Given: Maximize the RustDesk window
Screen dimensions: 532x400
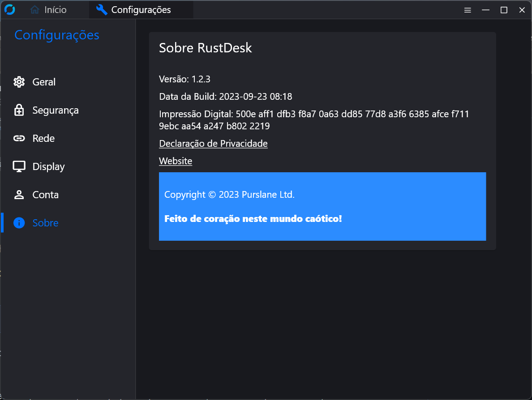Looking at the screenshot, I should coord(504,10).
